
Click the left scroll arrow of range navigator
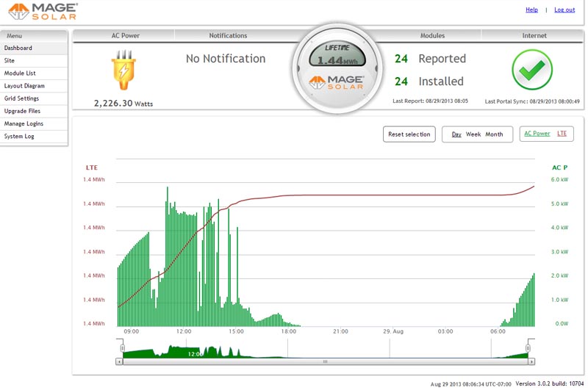pos(120,362)
